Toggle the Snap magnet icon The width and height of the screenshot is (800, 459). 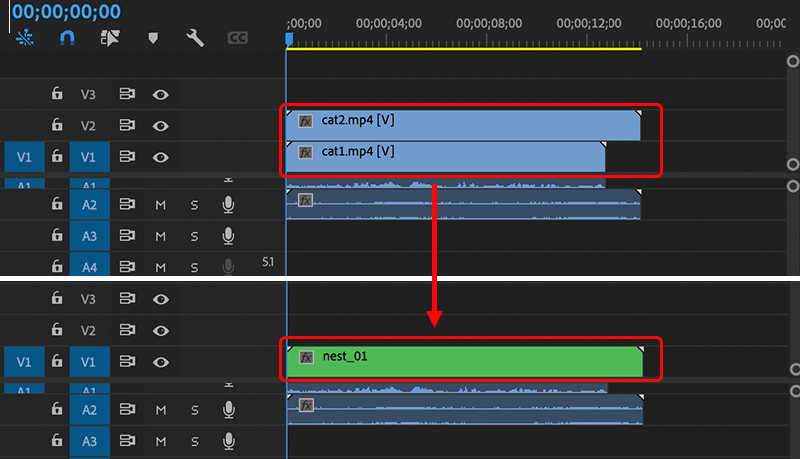[x=68, y=38]
